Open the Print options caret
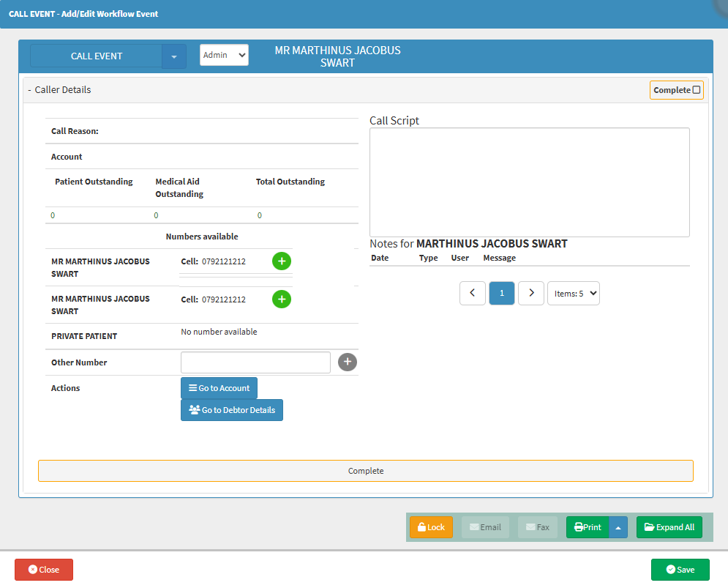This screenshot has width=728, height=588. tap(618, 527)
